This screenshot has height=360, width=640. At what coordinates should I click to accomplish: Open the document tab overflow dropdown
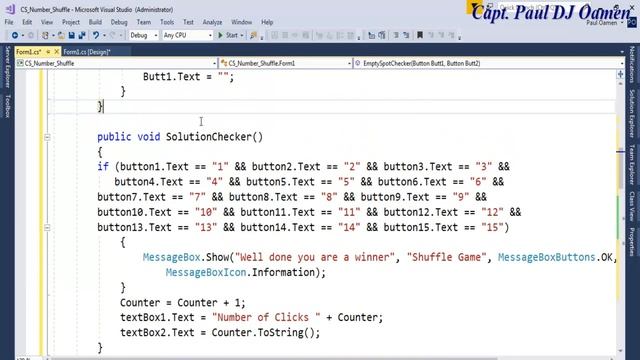click(x=622, y=52)
